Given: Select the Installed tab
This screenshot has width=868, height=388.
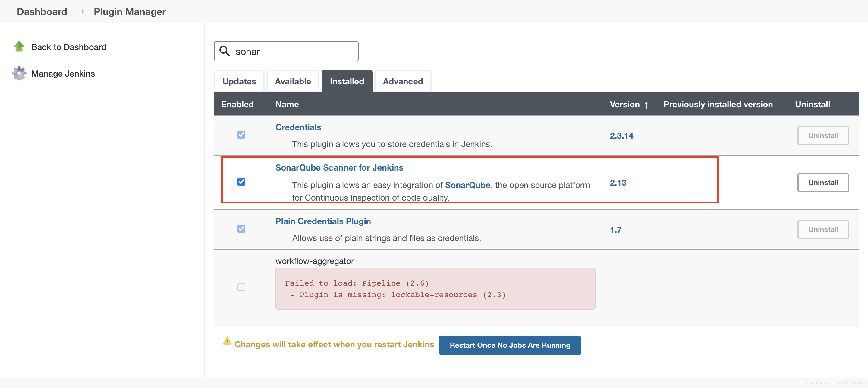Looking at the screenshot, I should coord(347,81).
